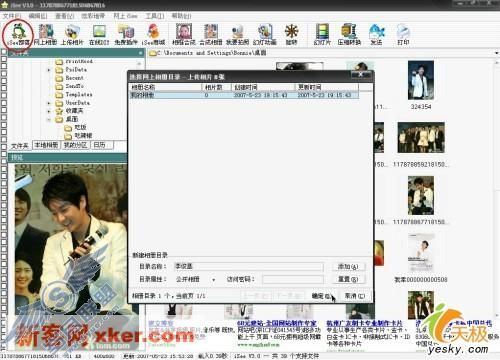The width and height of the screenshot is (500, 360).
Task: Switch to the 我的分区 tab
Action: [75, 145]
